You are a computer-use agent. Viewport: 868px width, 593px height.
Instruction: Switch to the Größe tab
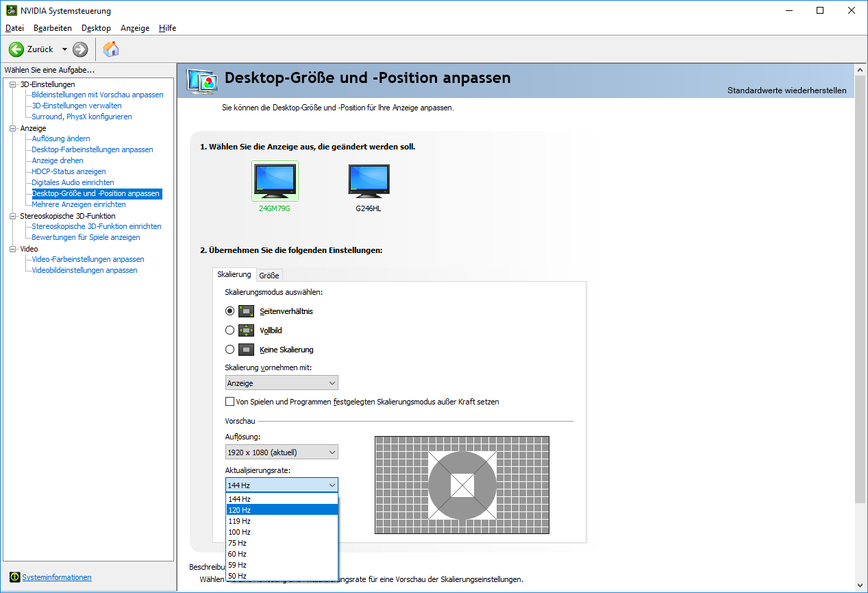(x=269, y=276)
